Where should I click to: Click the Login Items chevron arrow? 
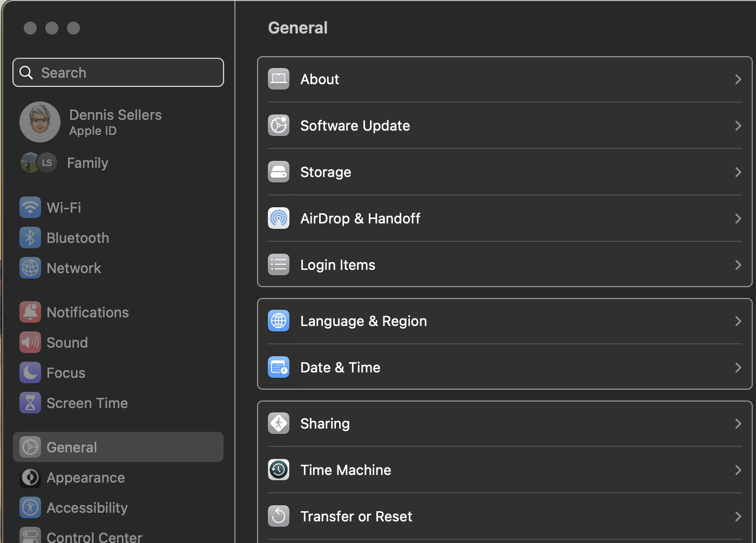tap(738, 265)
